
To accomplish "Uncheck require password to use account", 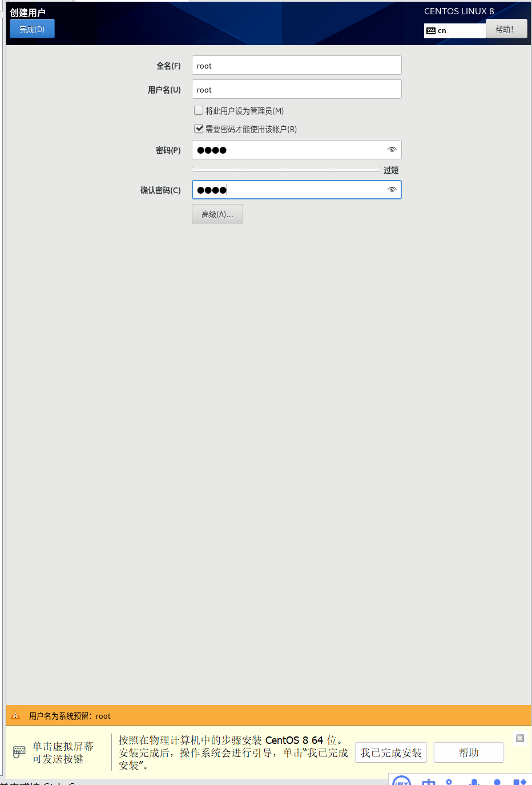I will (x=199, y=129).
